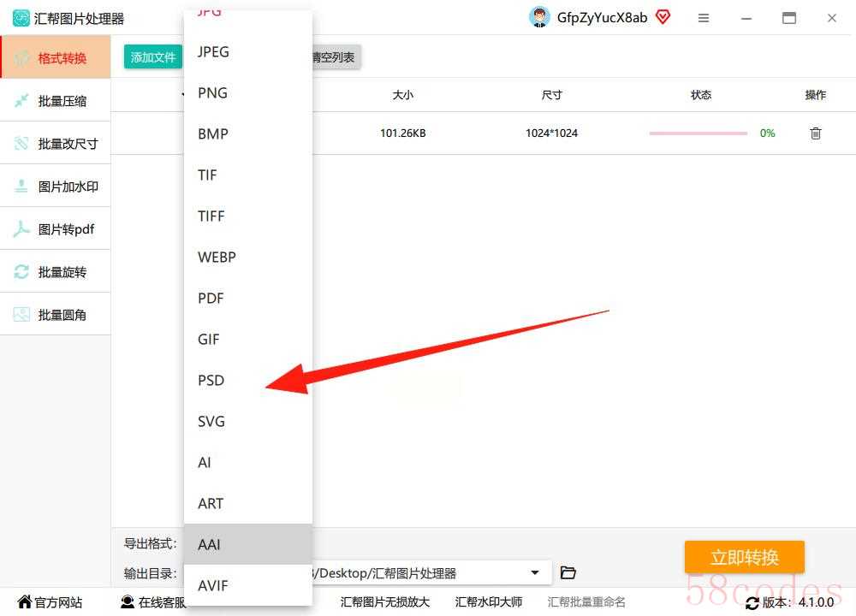The width and height of the screenshot is (856, 616).
Task: Maximize the application window
Action: tap(789, 18)
